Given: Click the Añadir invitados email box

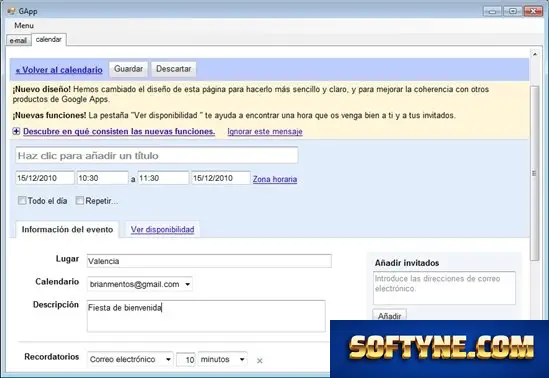Looking at the screenshot, I should coord(444,288).
